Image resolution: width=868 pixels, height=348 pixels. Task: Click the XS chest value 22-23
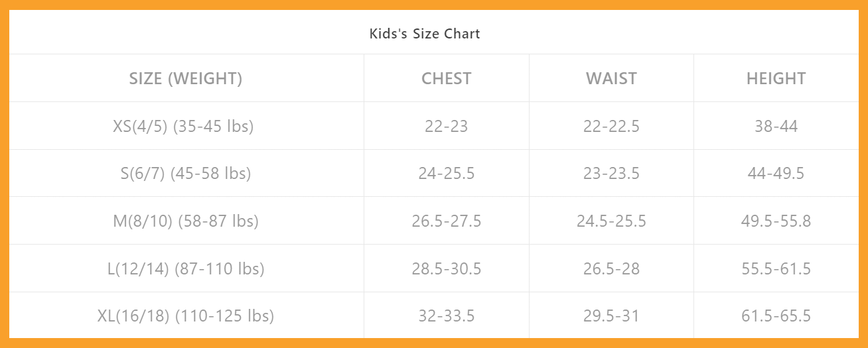447,126
